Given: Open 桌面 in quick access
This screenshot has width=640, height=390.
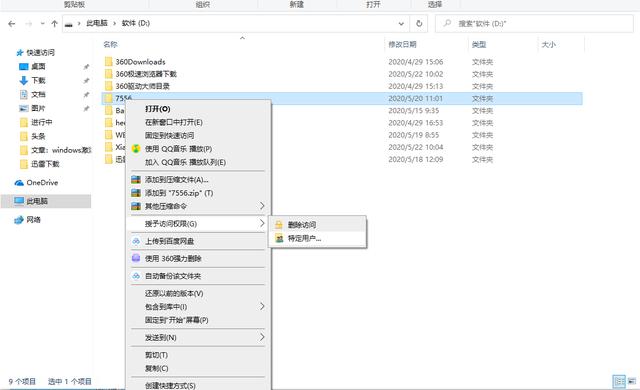Looking at the screenshot, I should coord(38,66).
